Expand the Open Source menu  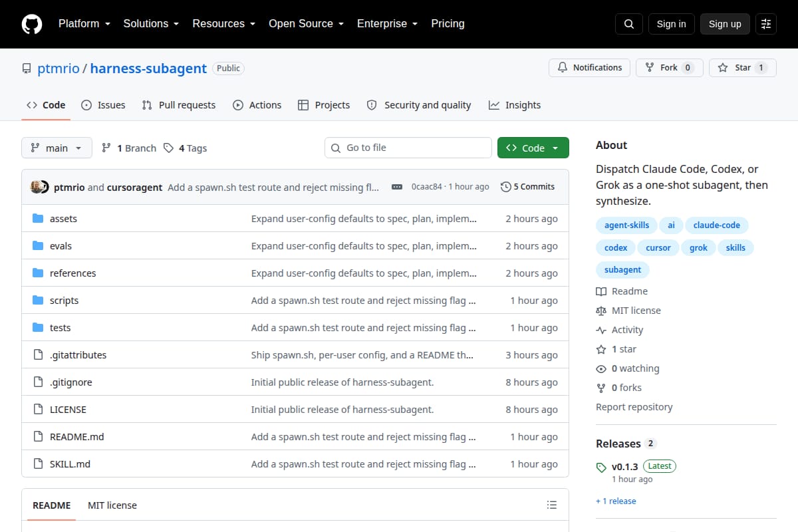(306, 24)
